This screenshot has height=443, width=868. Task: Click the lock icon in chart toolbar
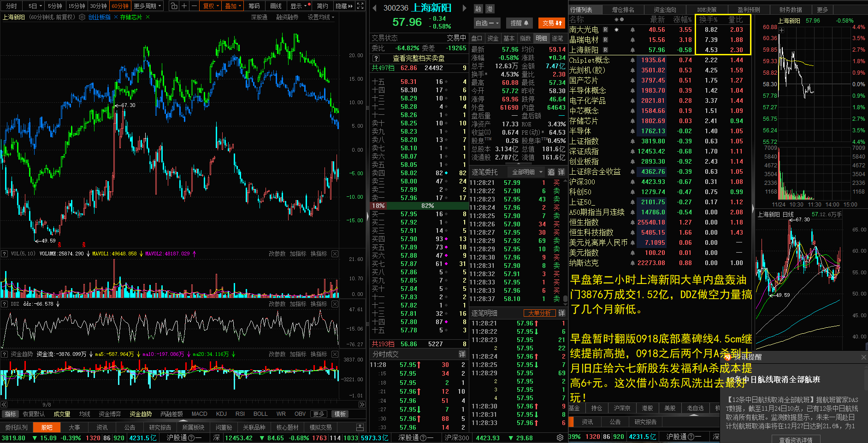click(174, 6)
